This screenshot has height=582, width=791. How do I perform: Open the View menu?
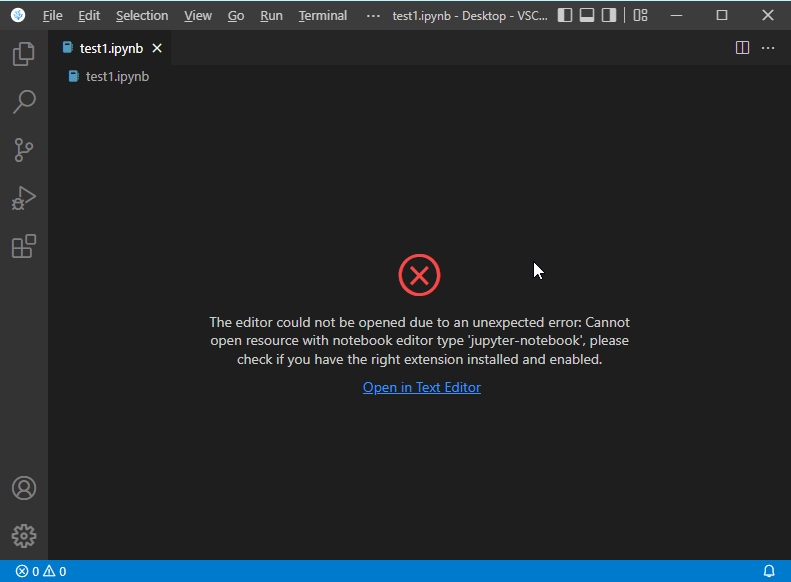(198, 16)
